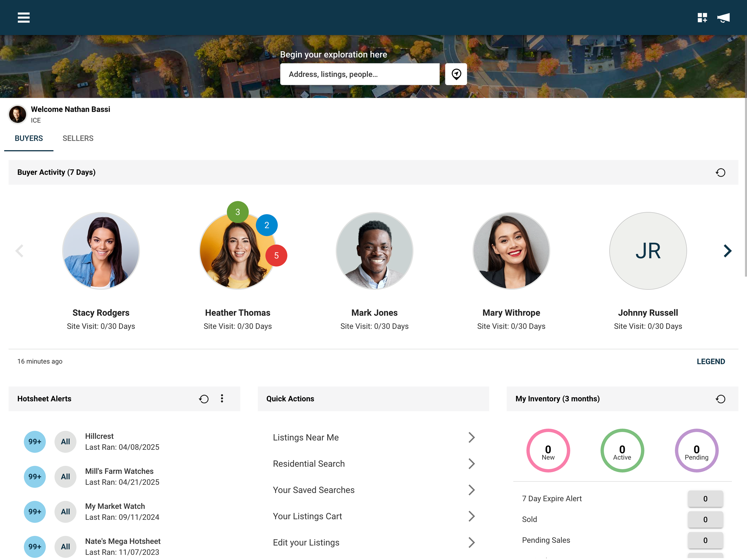Click Heather Thomas blue badge 2

tap(267, 225)
